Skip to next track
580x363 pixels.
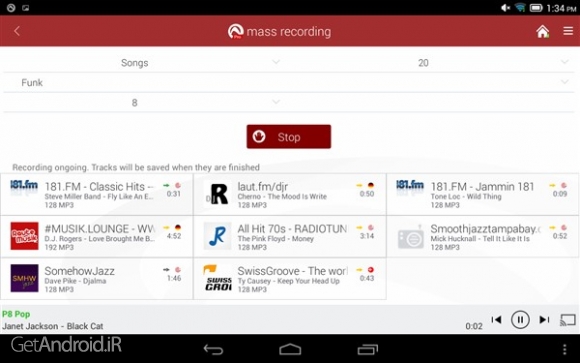[544, 320]
